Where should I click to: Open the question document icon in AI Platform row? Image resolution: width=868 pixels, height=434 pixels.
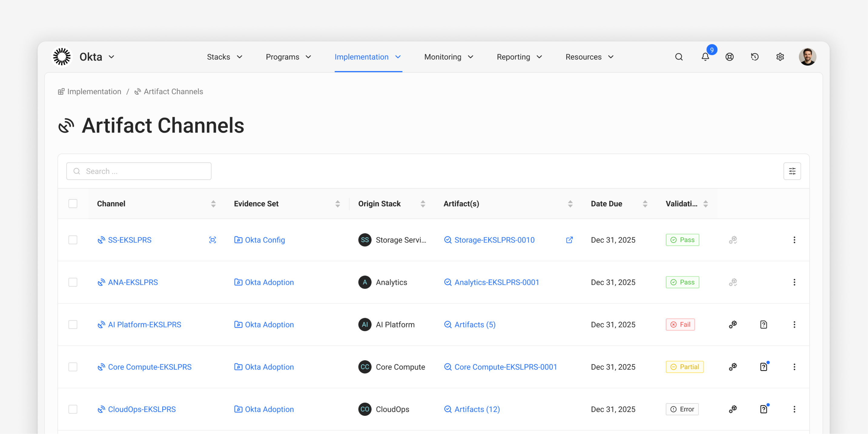click(764, 324)
